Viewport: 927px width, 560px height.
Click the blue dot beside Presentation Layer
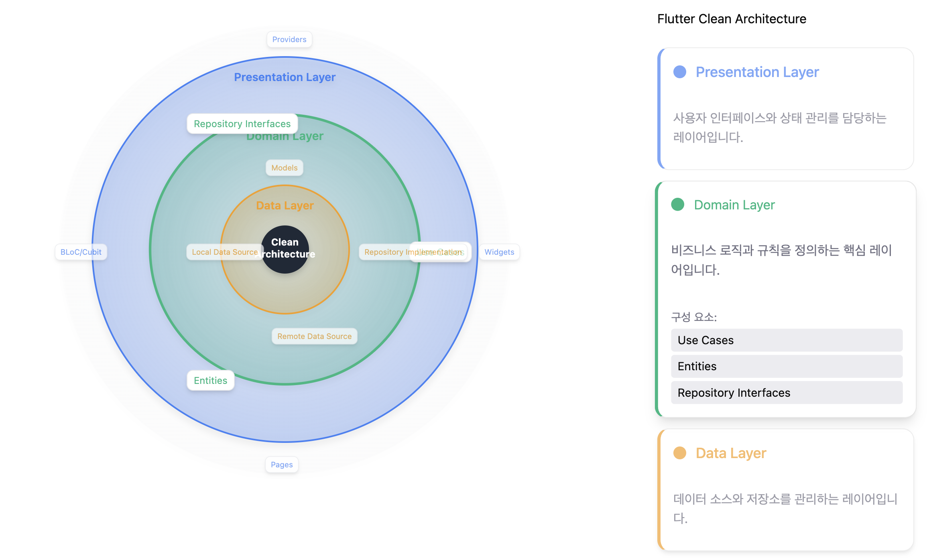point(679,72)
